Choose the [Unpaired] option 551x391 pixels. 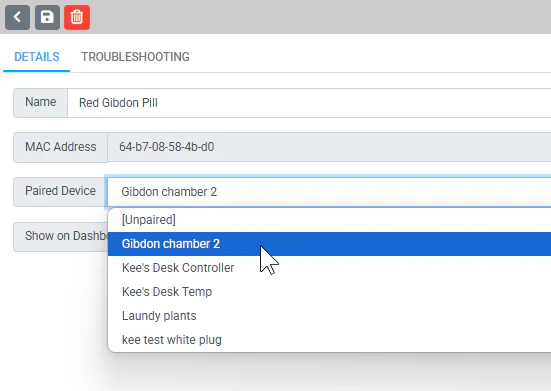pyautogui.click(x=329, y=220)
